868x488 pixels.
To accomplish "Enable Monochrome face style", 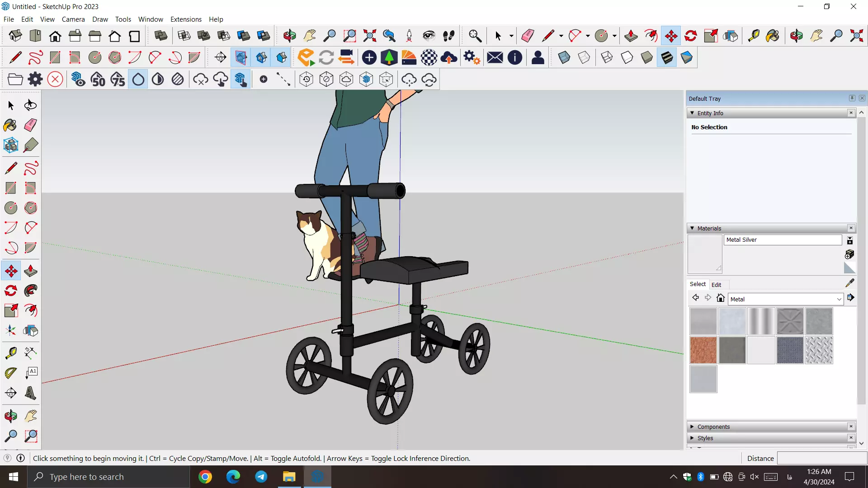I will click(687, 57).
